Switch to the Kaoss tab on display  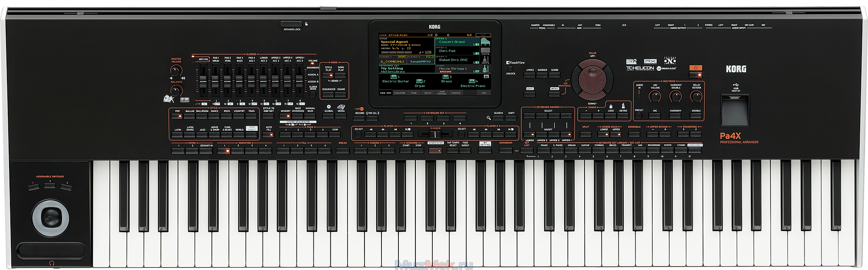coord(456,93)
